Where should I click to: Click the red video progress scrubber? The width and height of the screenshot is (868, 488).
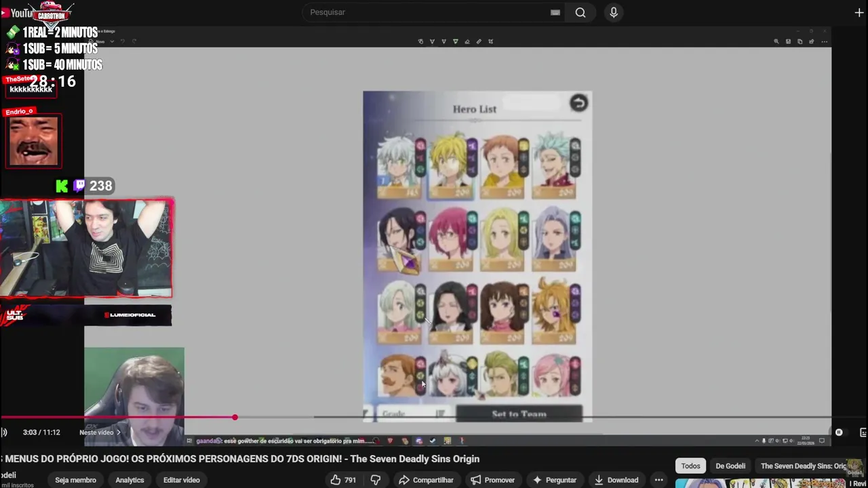[x=235, y=418]
